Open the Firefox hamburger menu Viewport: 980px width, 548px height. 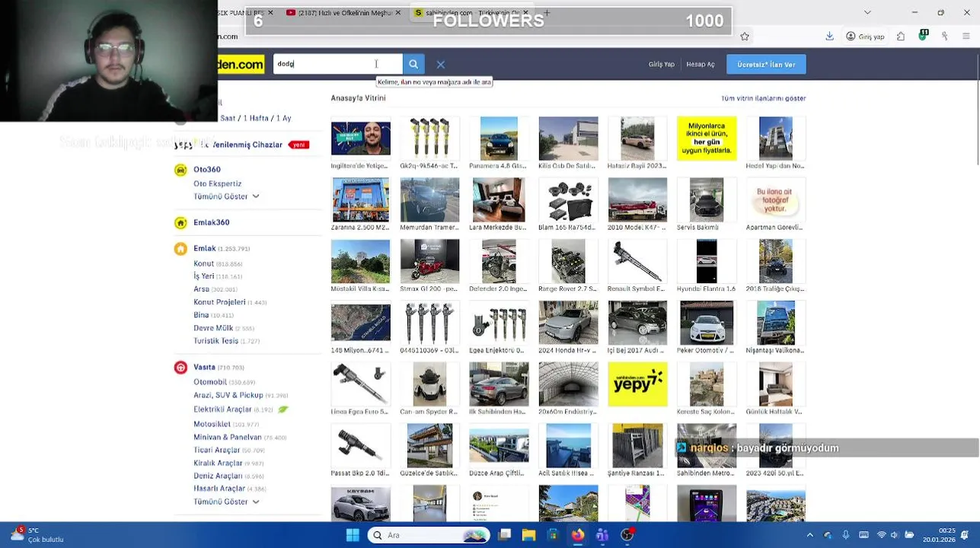point(966,36)
